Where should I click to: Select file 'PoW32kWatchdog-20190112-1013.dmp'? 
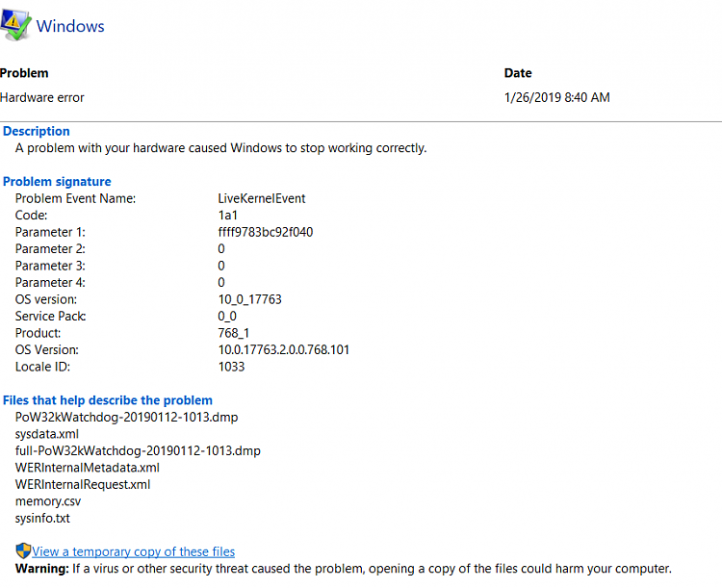(x=127, y=417)
